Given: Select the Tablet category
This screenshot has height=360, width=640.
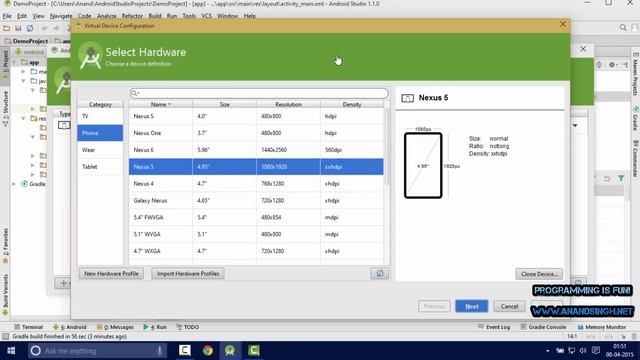Looking at the screenshot, I should click(x=100, y=167).
